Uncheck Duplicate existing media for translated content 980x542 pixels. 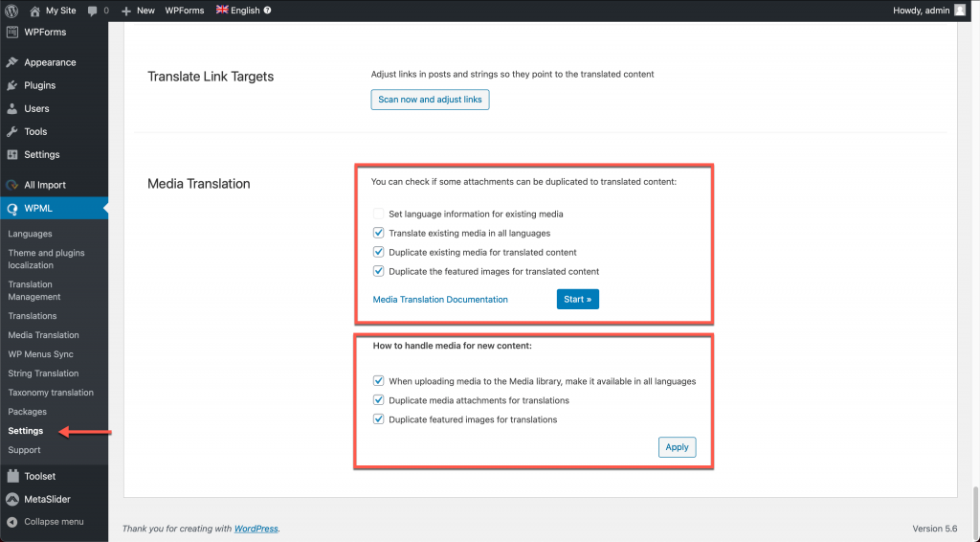click(x=378, y=252)
